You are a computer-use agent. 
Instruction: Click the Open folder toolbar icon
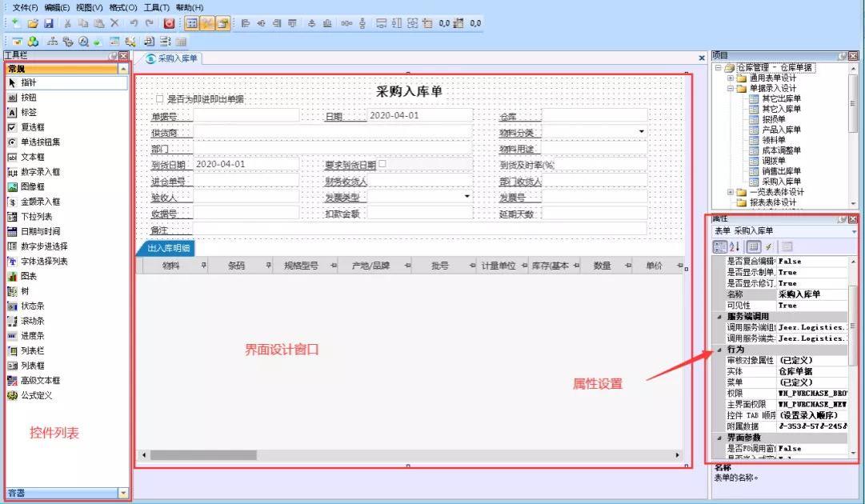point(33,23)
